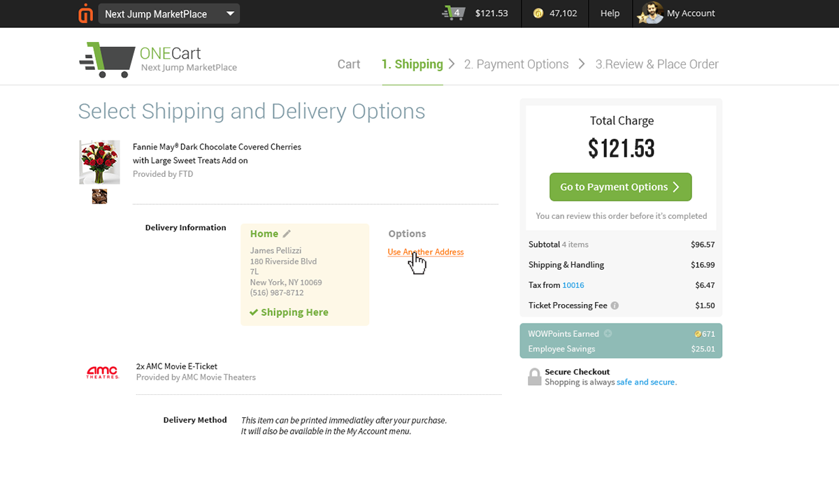
Task: Click the chevron after Payment Options step
Action: click(x=582, y=64)
